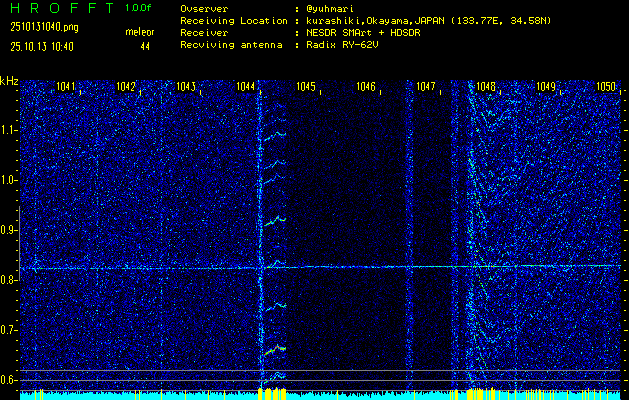The image size is (629, 400).
Task: Click the 1046 time label
Action: pyautogui.click(x=366, y=86)
